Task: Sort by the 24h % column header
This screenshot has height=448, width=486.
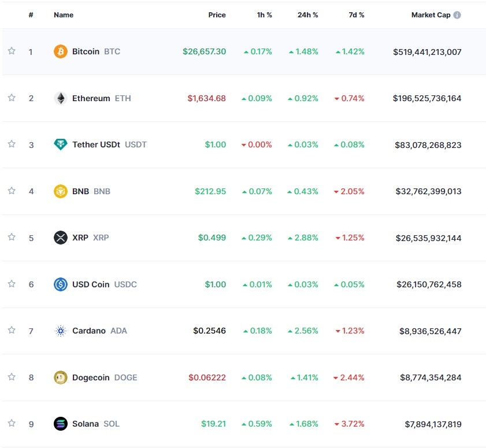Action: (307, 15)
